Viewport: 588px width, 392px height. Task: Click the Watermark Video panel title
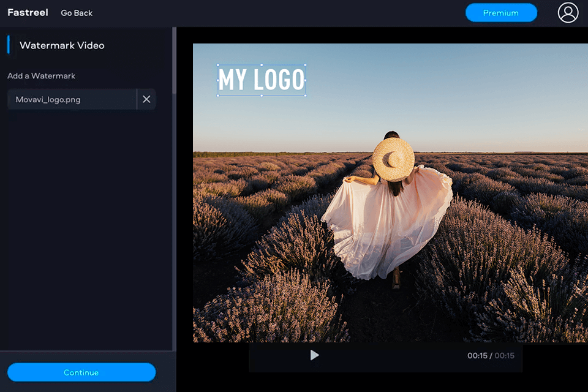62,45
